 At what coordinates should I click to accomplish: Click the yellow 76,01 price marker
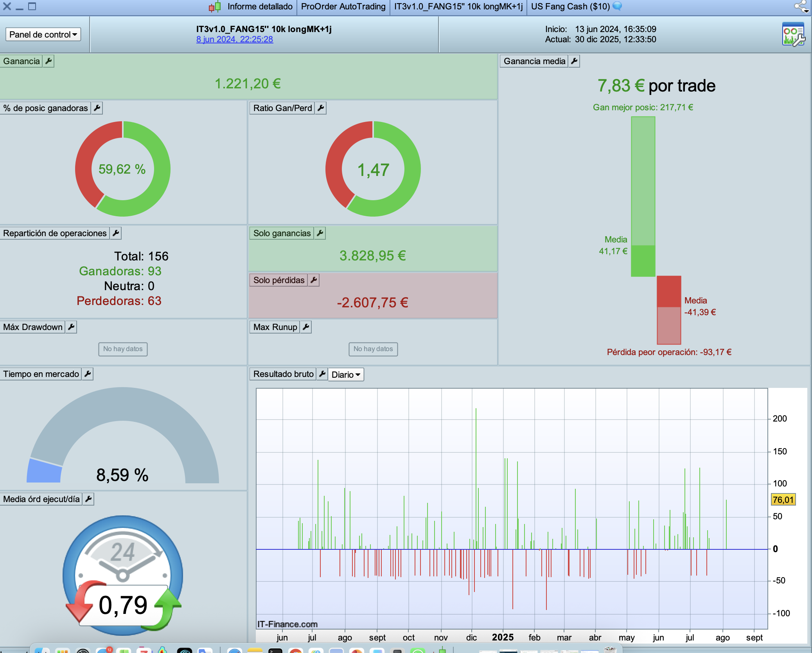click(x=783, y=499)
